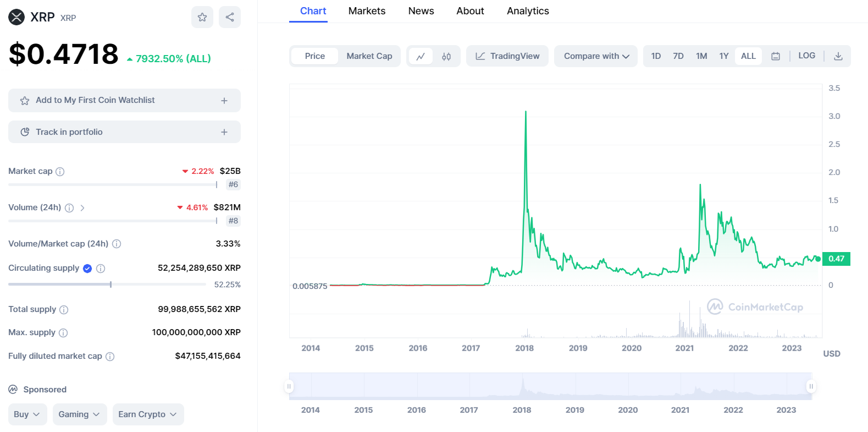The width and height of the screenshot is (868, 432).
Task: Switch to the Chart tab
Action: (x=313, y=11)
